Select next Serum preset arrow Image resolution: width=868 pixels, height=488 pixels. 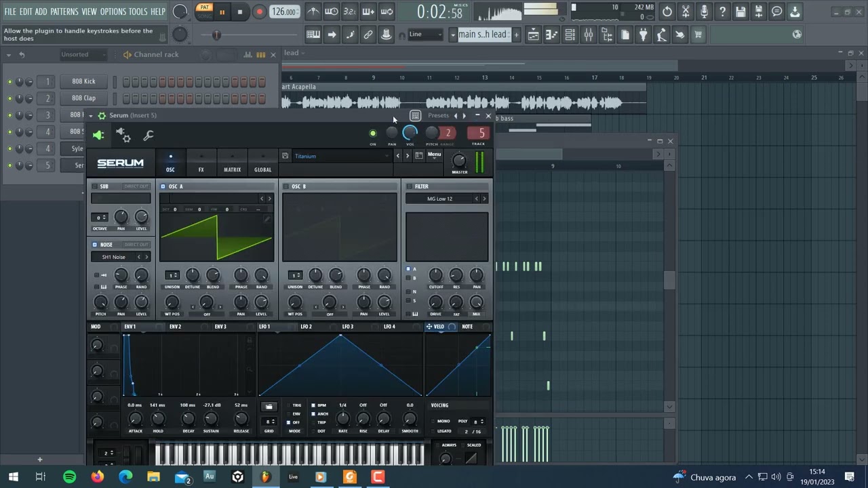[407, 156]
